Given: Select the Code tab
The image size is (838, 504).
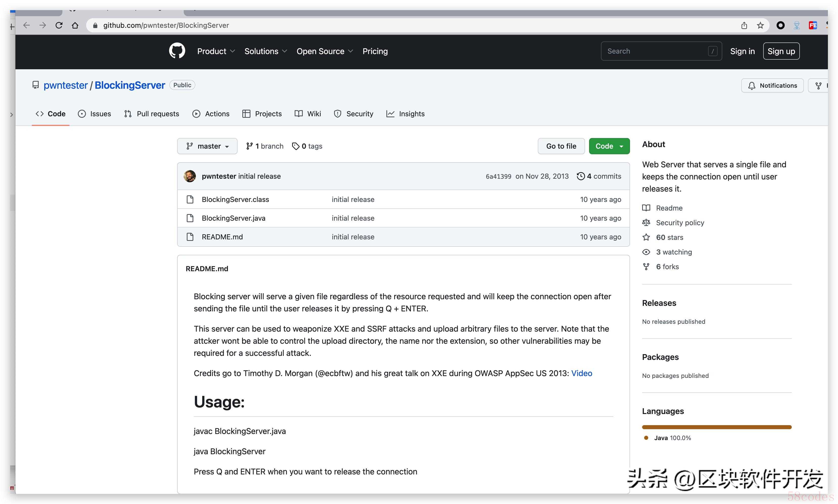Looking at the screenshot, I should tap(51, 114).
